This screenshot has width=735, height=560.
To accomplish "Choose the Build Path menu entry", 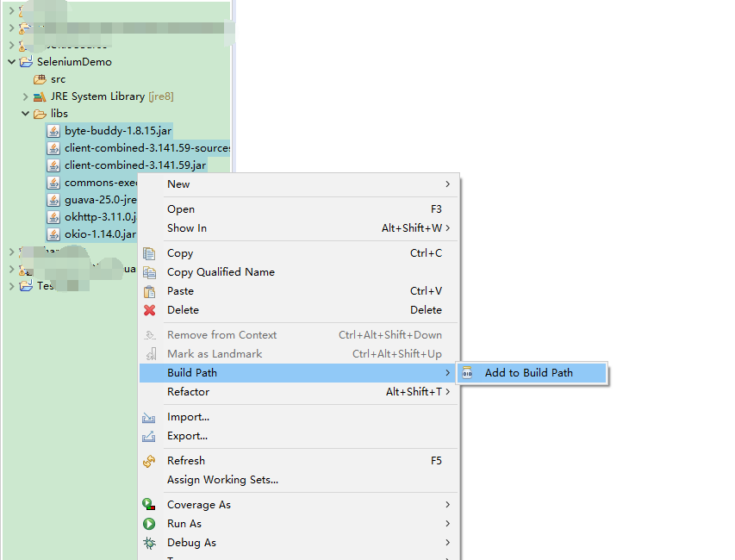I will coord(299,373).
